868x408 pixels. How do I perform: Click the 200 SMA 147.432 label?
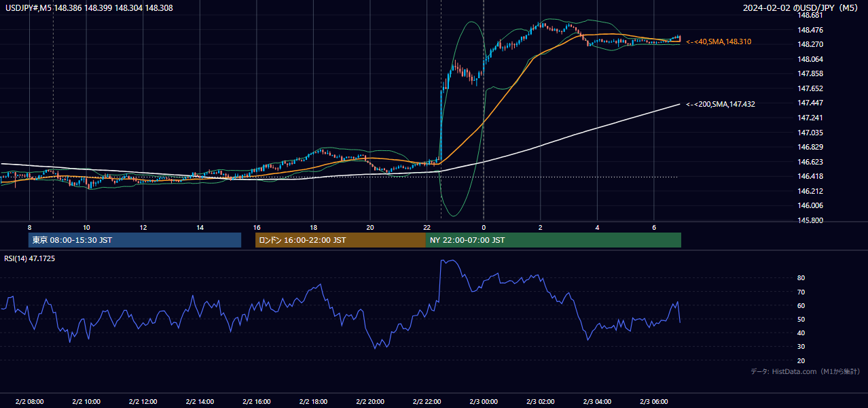point(721,105)
